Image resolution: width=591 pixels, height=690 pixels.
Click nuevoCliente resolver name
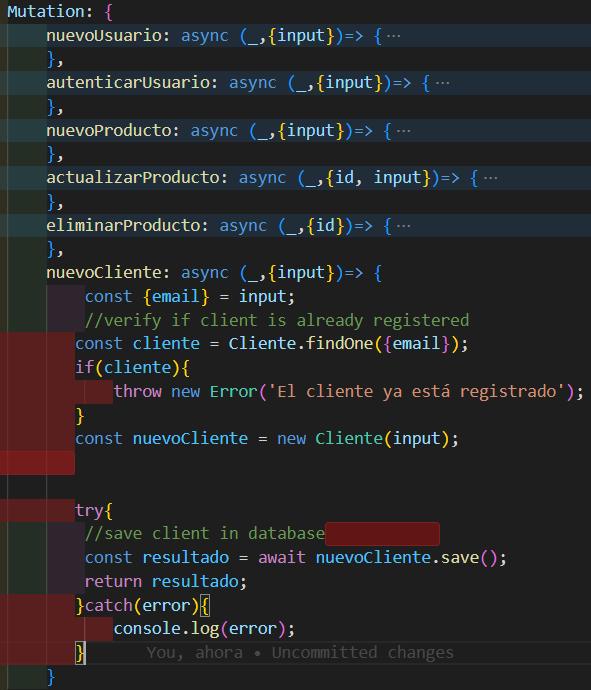[x=104, y=273]
